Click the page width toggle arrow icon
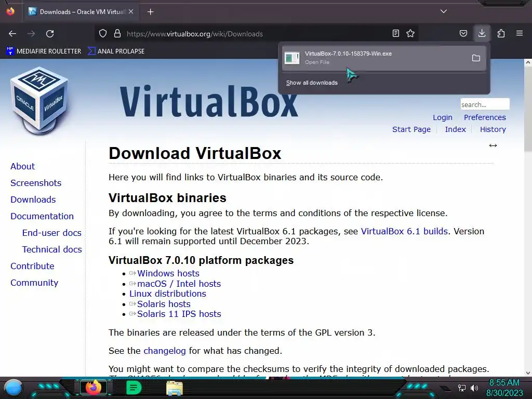Image resolution: width=532 pixels, height=399 pixels. 493,145
